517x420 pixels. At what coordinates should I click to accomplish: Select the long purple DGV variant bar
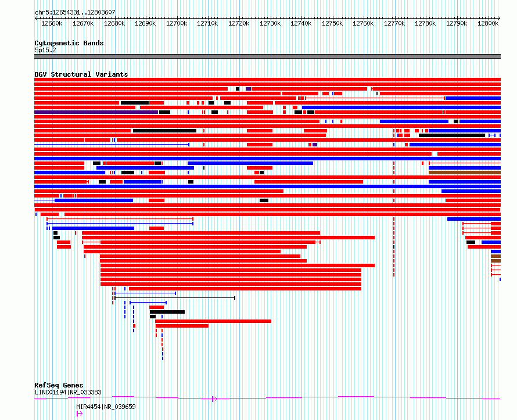96,112
